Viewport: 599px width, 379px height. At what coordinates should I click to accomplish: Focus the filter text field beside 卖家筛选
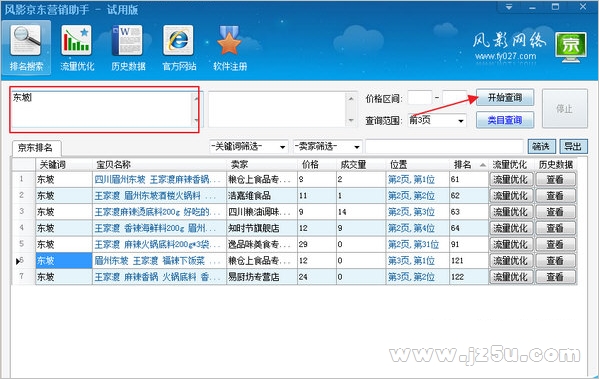pyautogui.click(x=444, y=147)
